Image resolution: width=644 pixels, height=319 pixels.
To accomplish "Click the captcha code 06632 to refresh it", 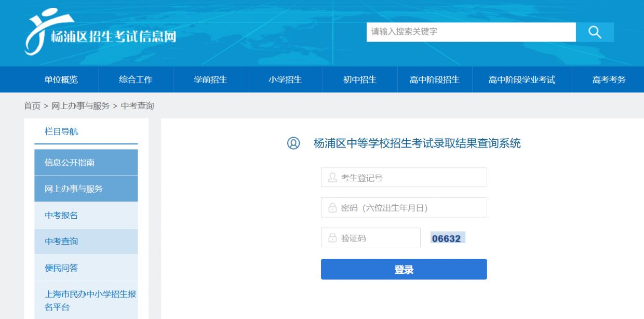I will click(448, 238).
